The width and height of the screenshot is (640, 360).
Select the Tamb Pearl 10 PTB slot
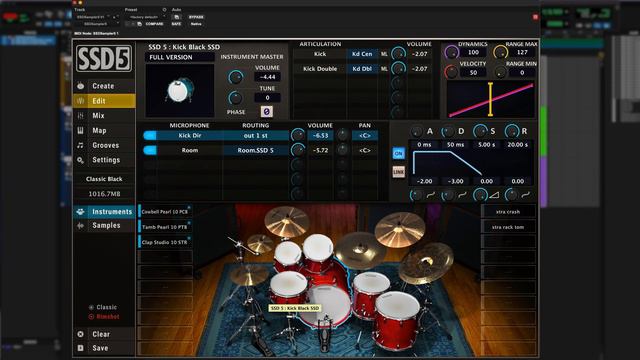(165, 227)
